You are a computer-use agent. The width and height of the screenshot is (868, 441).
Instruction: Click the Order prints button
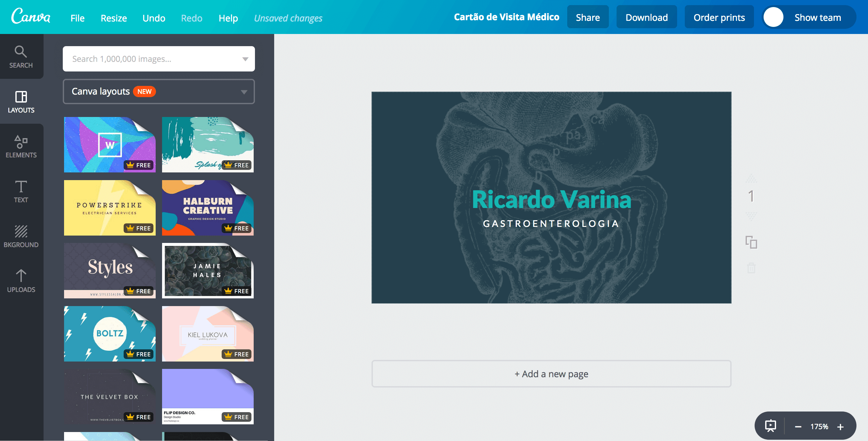pos(719,17)
